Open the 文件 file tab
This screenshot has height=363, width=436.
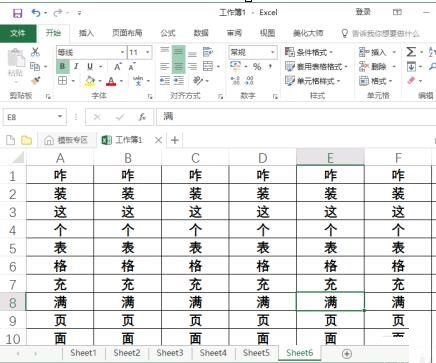tap(18, 33)
